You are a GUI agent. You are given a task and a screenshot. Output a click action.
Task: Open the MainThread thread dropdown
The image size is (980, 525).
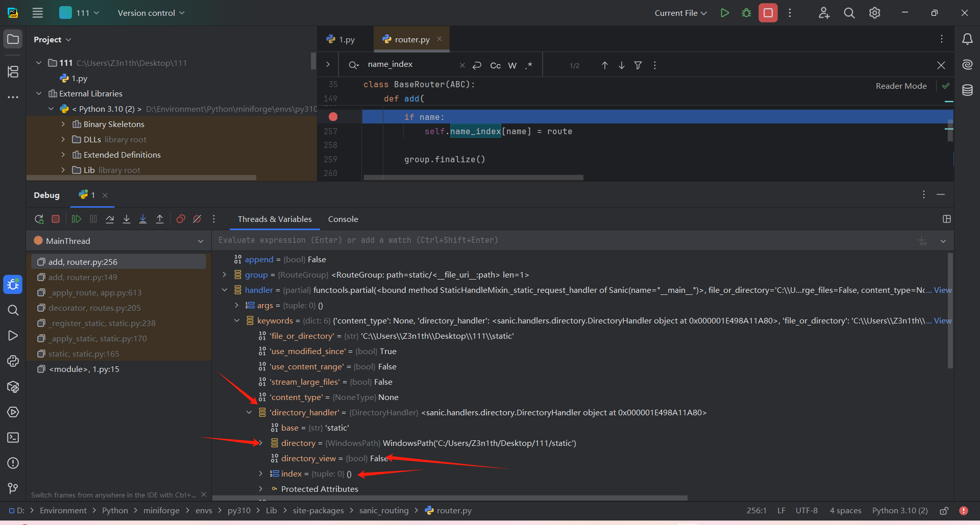(x=201, y=241)
